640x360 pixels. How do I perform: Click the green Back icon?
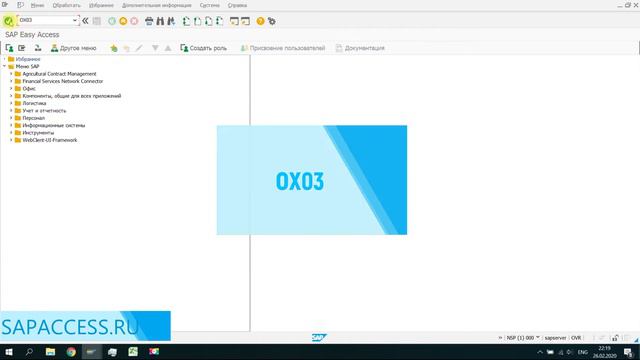[x=112, y=21]
